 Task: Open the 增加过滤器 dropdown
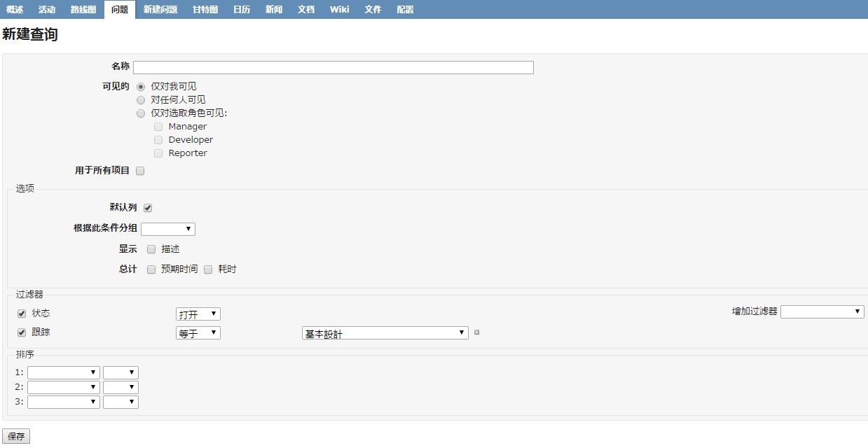click(822, 311)
